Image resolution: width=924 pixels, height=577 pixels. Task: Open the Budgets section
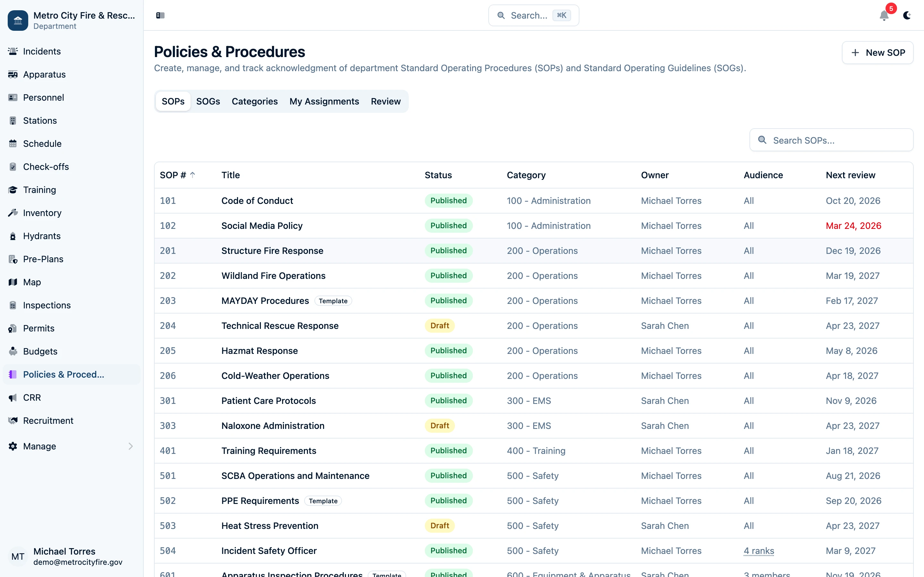(x=40, y=351)
